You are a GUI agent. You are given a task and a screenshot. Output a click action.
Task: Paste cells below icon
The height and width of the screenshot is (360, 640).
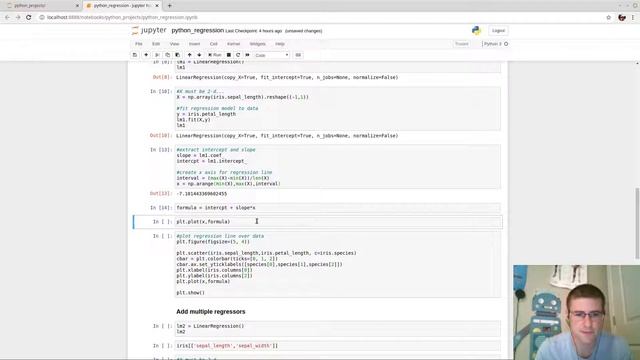pyautogui.click(x=178, y=55)
